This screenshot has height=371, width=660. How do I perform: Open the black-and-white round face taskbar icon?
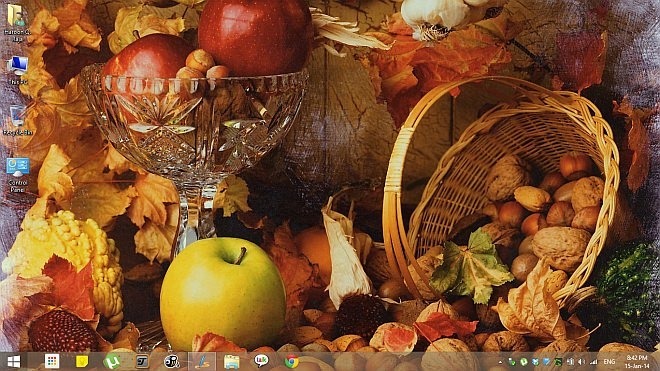pyautogui.click(x=172, y=361)
